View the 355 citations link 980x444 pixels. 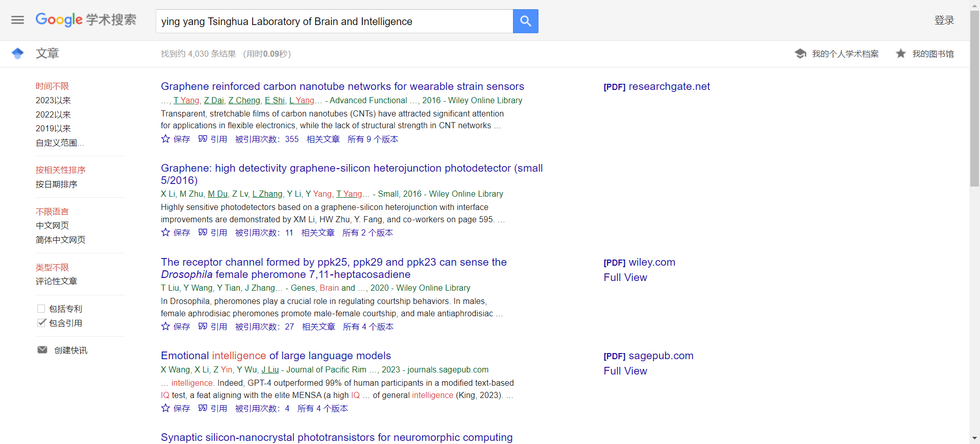tap(267, 139)
